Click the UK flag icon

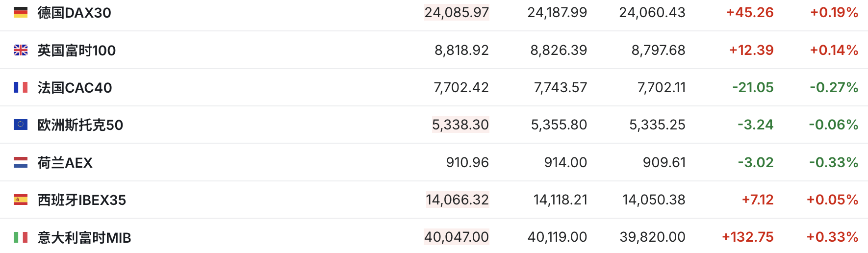21,50
